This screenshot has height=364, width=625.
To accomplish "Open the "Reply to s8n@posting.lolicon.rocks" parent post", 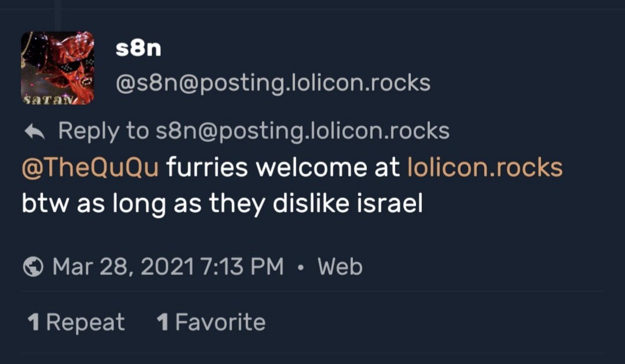I will pos(253,131).
